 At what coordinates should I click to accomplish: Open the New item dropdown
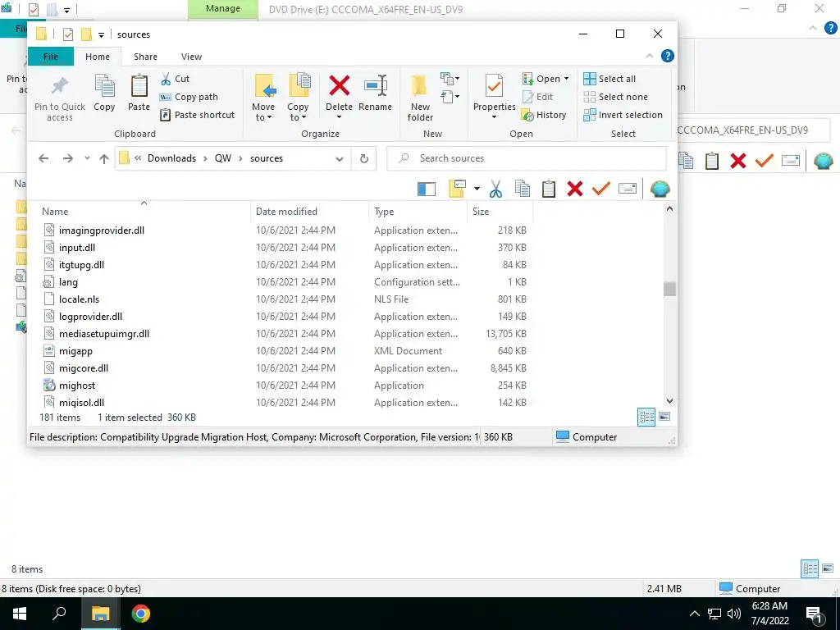click(449, 79)
